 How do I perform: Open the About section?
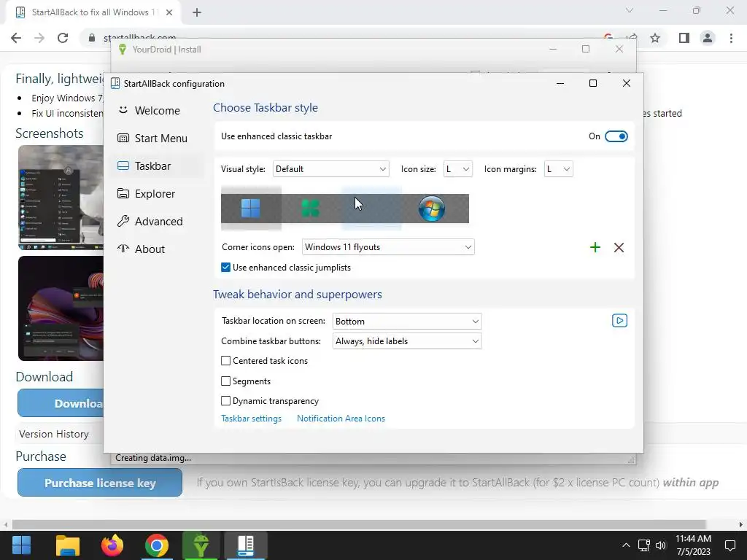pyautogui.click(x=156, y=249)
